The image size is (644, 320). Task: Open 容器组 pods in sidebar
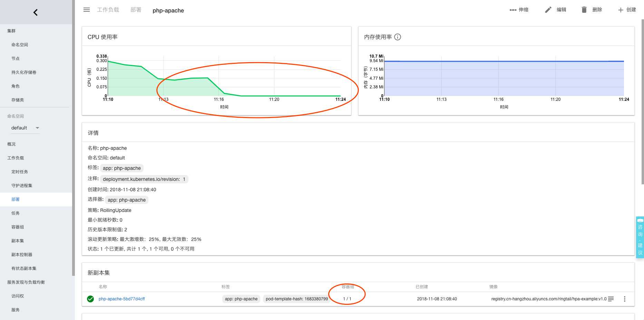point(18,227)
